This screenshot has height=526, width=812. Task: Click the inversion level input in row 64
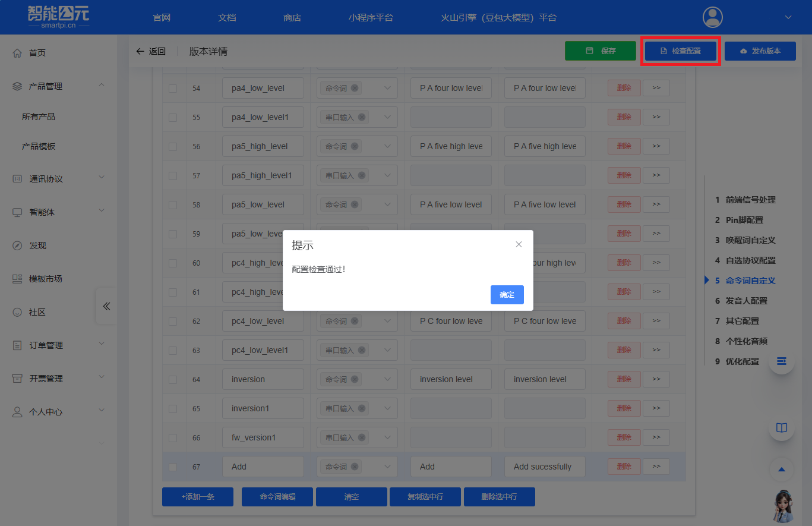click(x=451, y=379)
